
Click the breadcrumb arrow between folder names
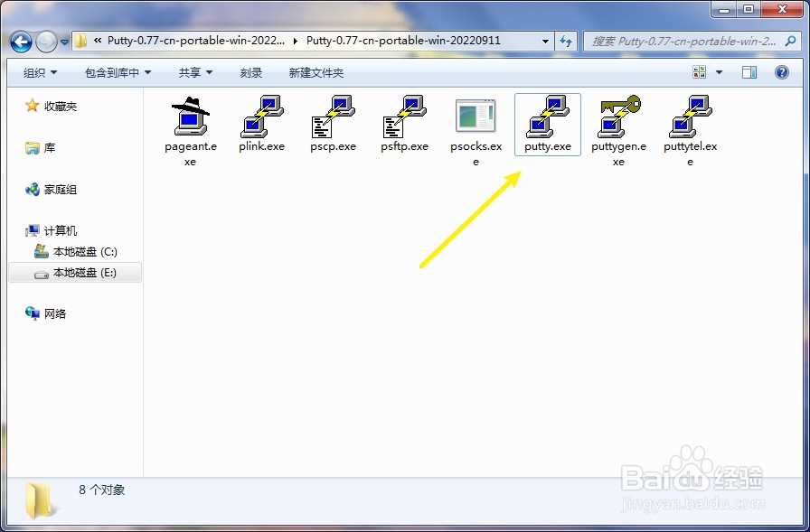(x=296, y=42)
